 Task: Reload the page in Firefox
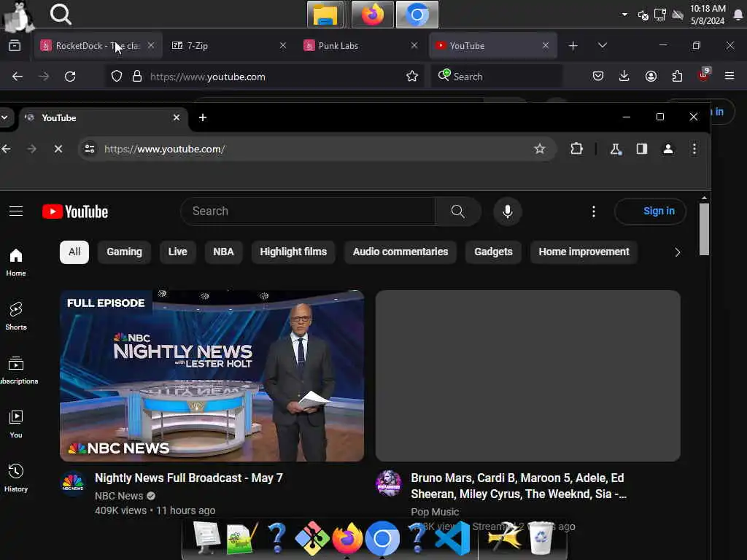tap(70, 76)
